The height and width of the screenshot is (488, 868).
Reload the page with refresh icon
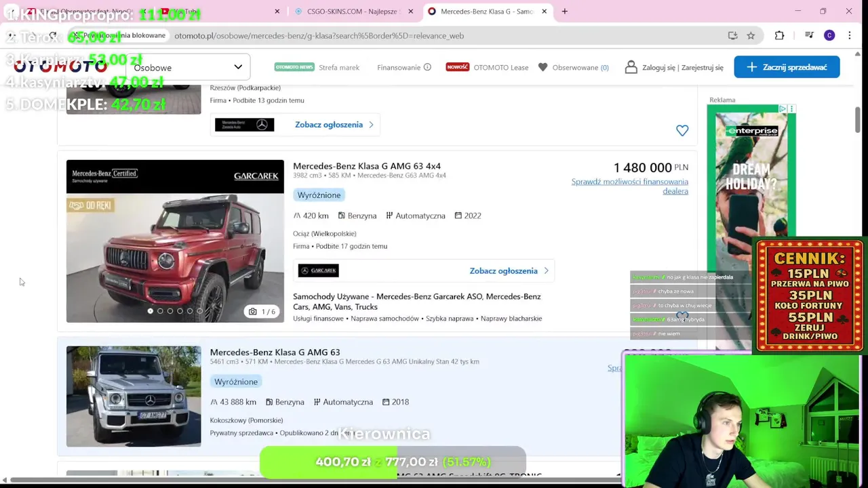[x=52, y=35]
